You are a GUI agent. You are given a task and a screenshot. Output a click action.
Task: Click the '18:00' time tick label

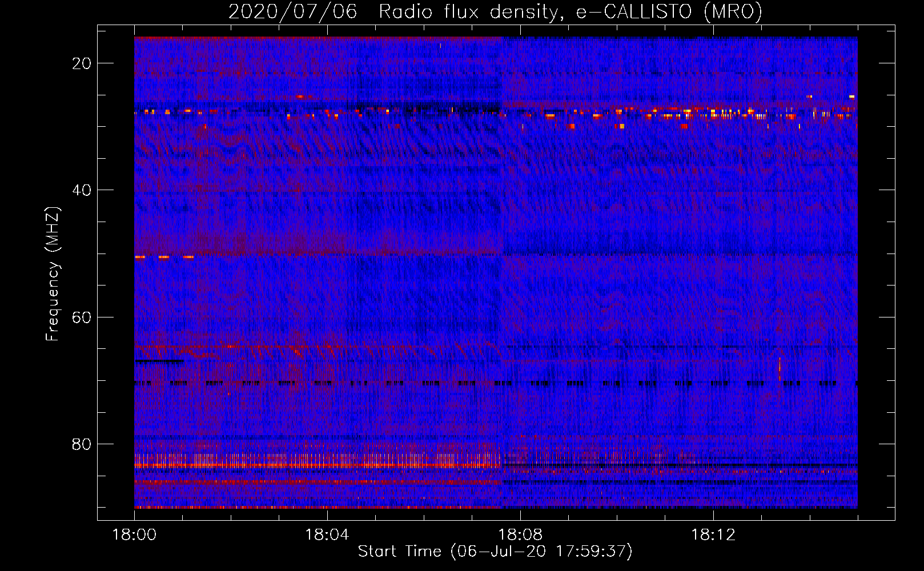coord(134,535)
